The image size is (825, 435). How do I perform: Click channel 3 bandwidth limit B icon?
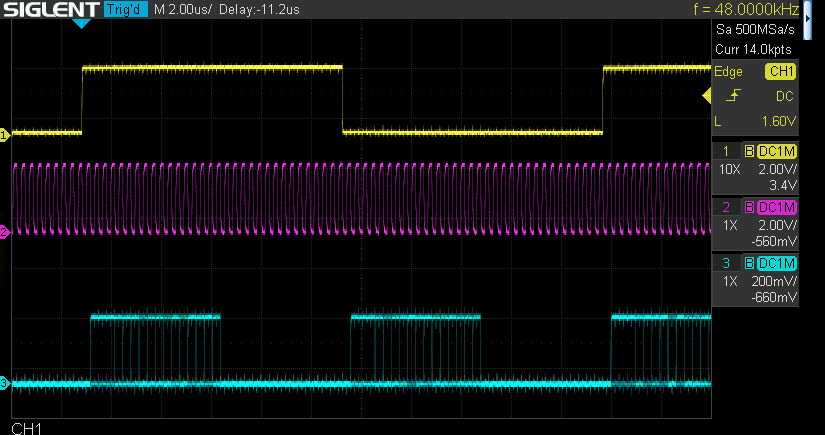click(x=748, y=263)
